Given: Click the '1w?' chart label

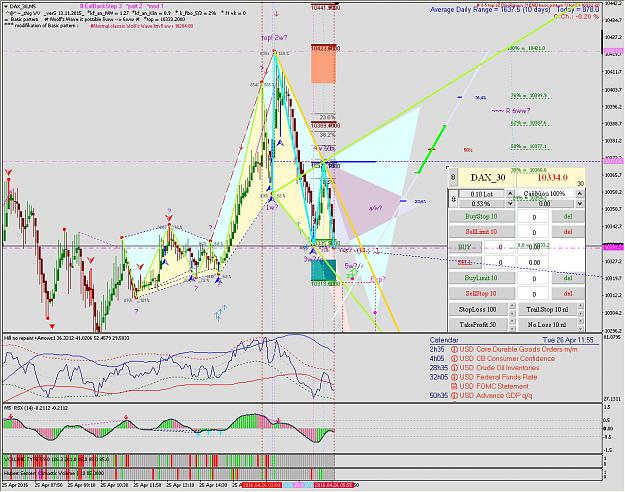Looking at the screenshot, I should [271, 207].
